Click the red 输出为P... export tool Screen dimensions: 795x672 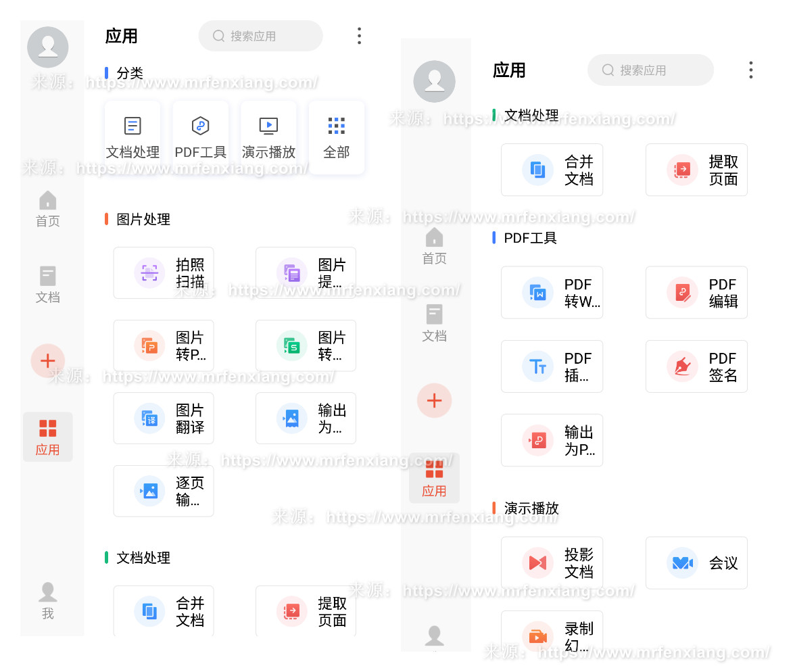point(552,440)
